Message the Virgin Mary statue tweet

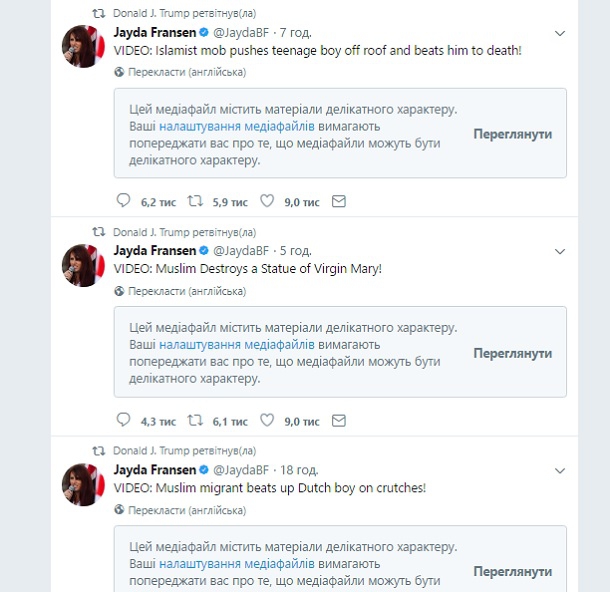pyautogui.click(x=339, y=420)
